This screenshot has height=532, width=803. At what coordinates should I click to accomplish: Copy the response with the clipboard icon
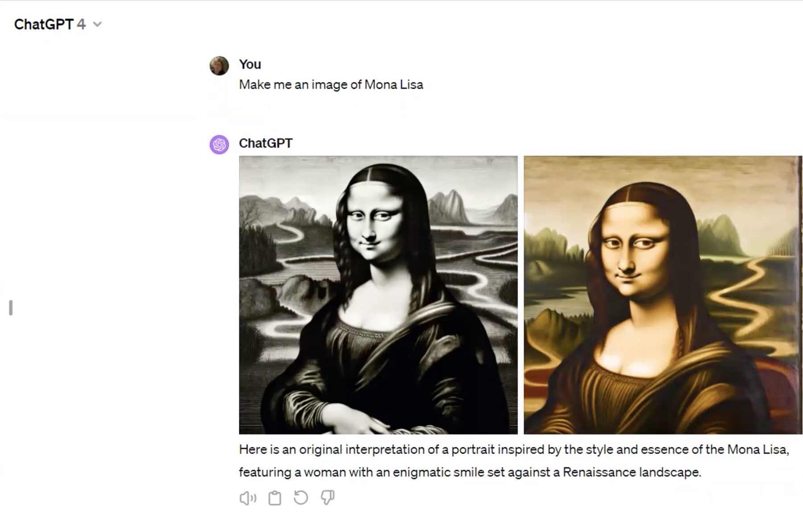274,498
